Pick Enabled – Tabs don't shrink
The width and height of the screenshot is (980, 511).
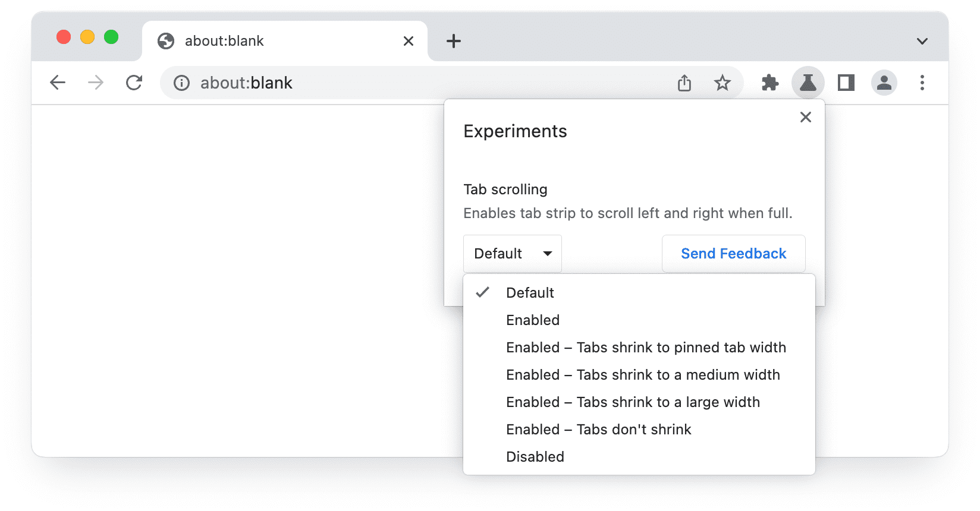pos(598,430)
